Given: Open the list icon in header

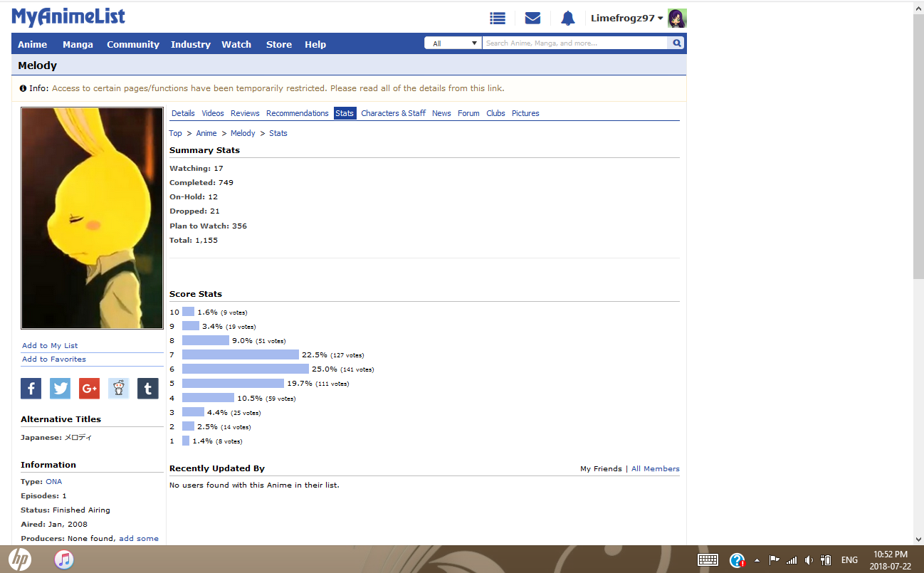Looking at the screenshot, I should (x=498, y=19).
